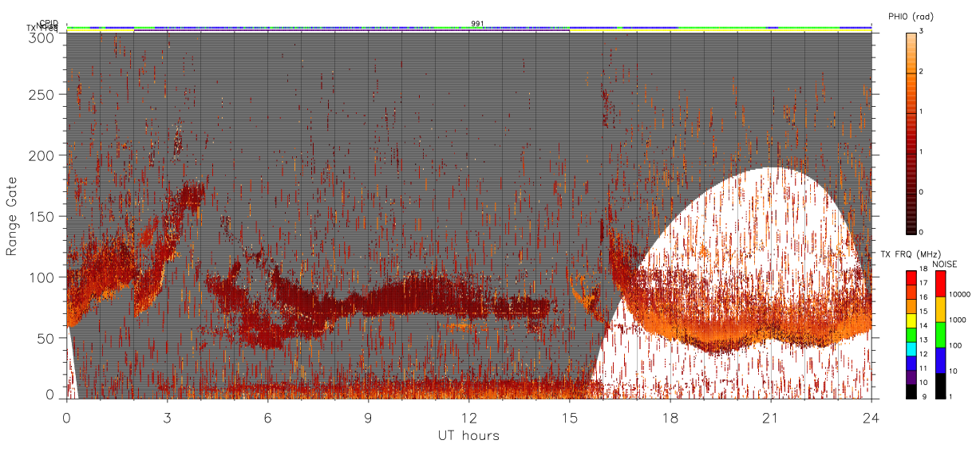The width and height of the screenshot is (980, 452).
Task: Click the yellow NOISE swatch between 1000 and 10000
Action: pos(942,309)
